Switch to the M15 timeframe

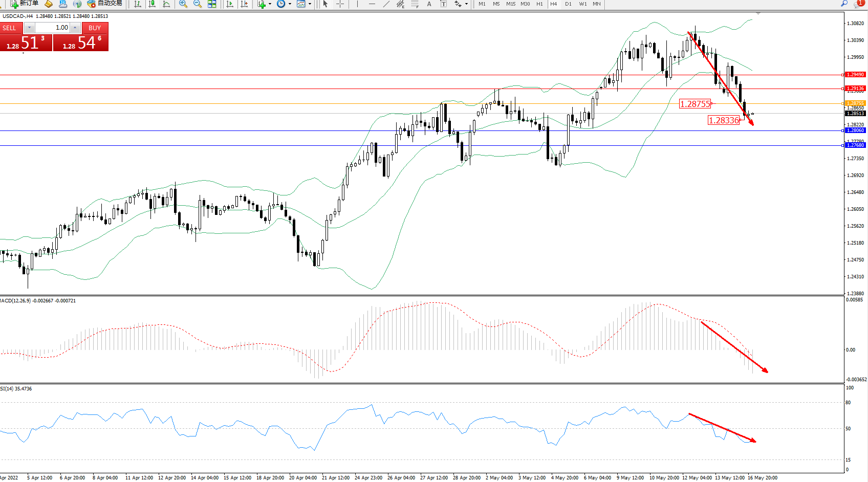(x=511, y=4)
